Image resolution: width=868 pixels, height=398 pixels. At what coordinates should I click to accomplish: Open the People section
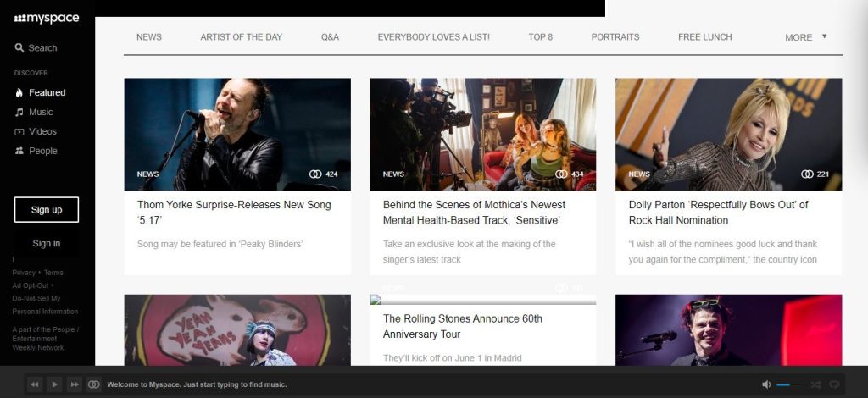tap(36, 151)
